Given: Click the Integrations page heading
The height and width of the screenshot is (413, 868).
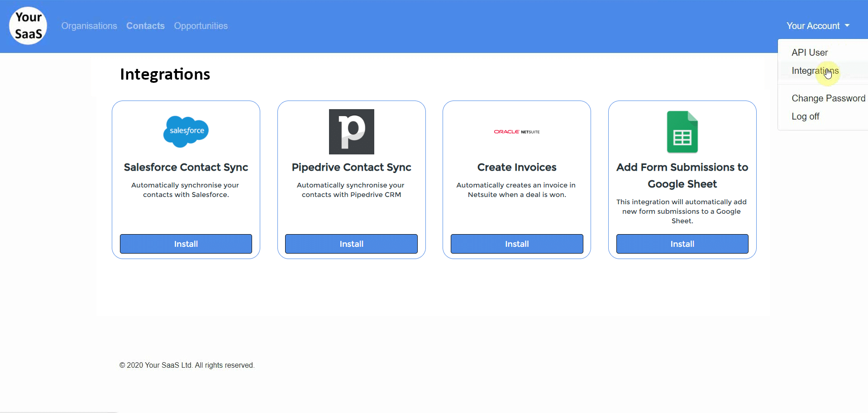Looking at the screenshot, I should point(165,74).
